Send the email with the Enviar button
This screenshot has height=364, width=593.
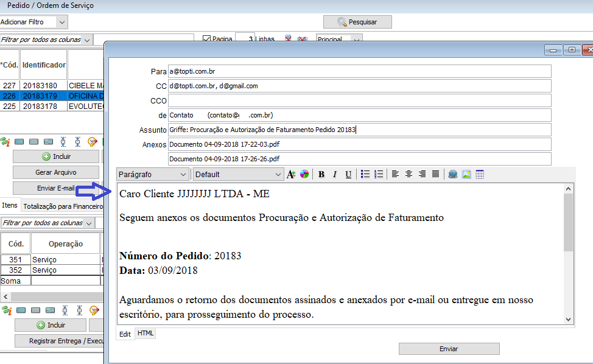pos(449,349)
